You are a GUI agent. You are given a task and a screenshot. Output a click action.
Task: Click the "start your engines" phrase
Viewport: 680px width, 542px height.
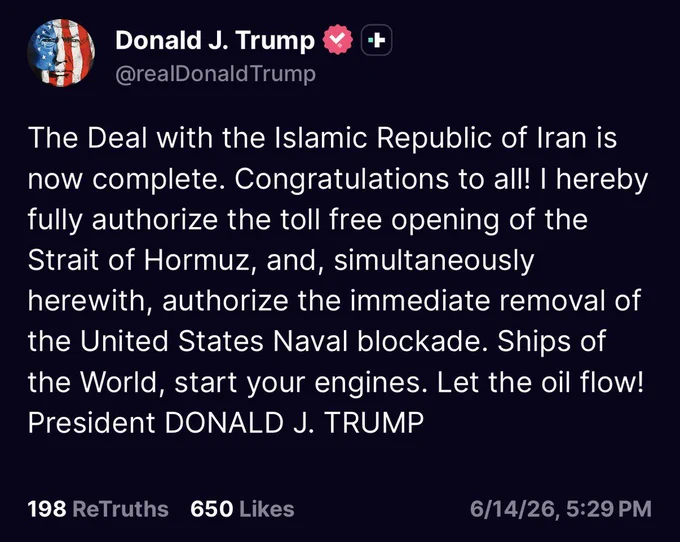pyautogui.click(x=298, y=383)
